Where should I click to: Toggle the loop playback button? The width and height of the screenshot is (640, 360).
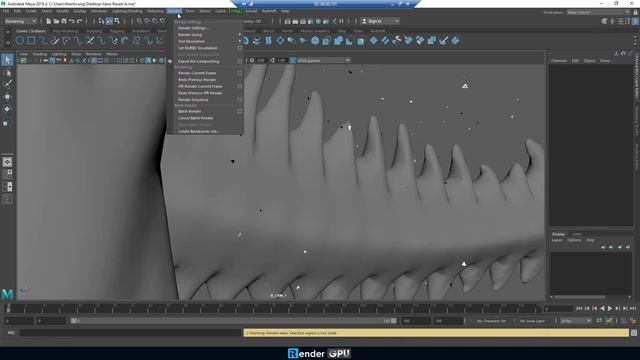(599, 321)
